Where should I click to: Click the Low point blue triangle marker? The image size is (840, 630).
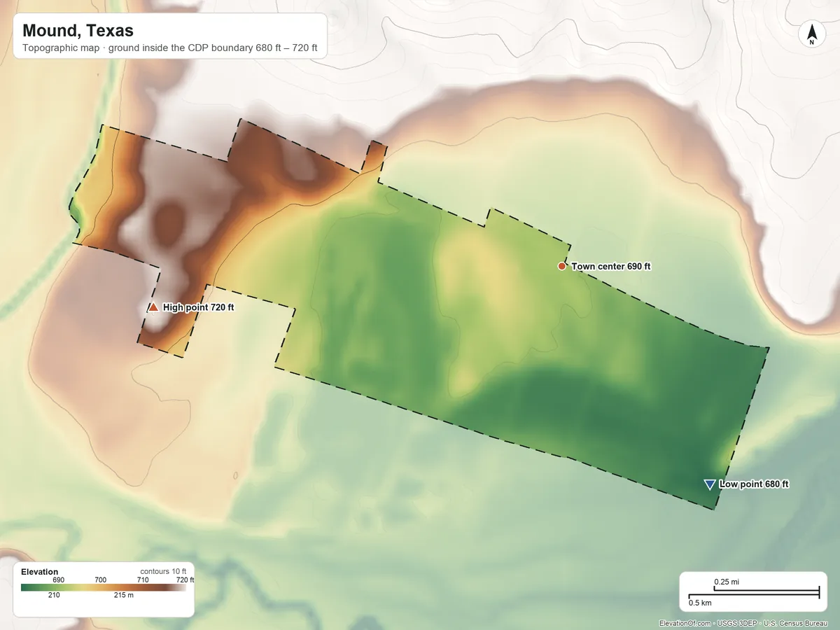click(709, 484)
